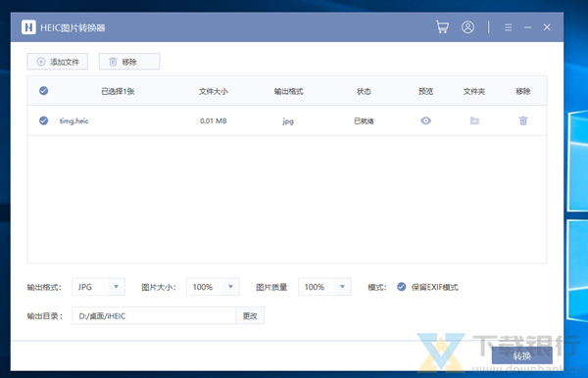
Task: Click the output directory path field
Action: [154, 315]
